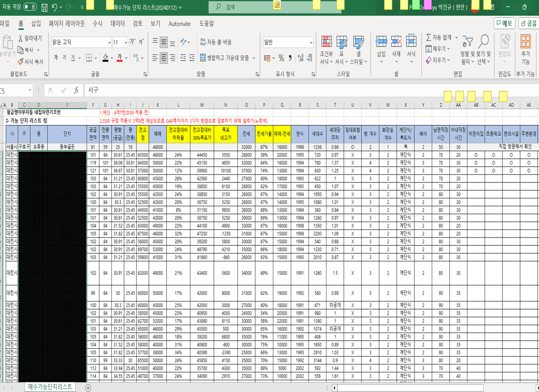Click the 검색 search box
539x392 pixels.
tap(274, 7)
